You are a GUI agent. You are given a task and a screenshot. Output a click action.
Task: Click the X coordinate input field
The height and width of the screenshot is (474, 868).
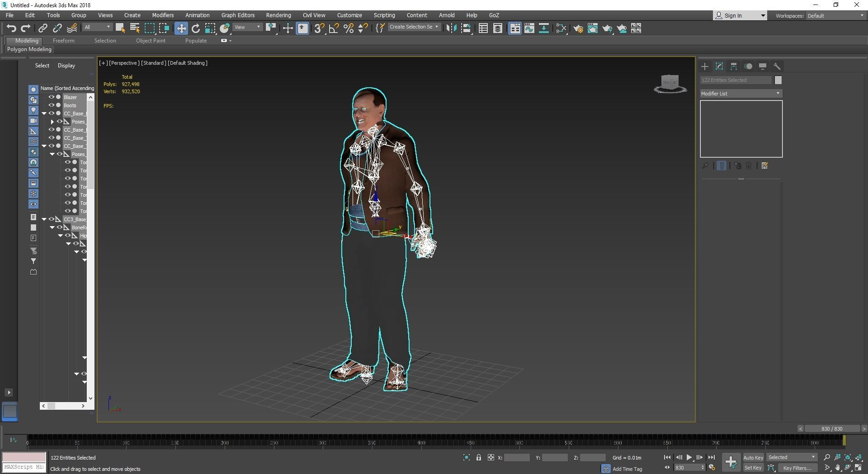click(517, 458)
